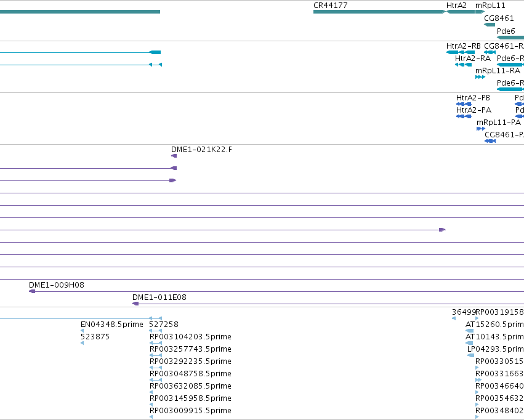Screen dimensions: 524x420
Task: Click the RP003292235.5prime label
Action: point(190,361)
